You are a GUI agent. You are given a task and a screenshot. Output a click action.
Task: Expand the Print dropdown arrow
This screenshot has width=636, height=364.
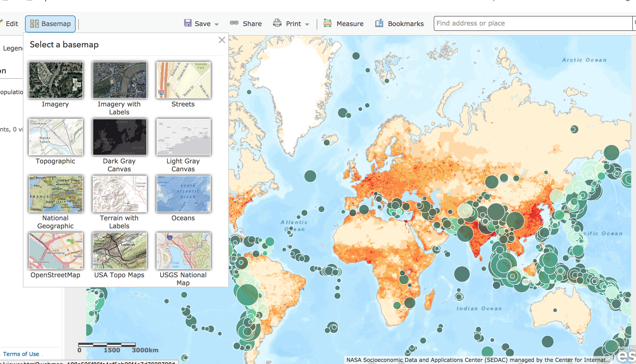tap(307, 24)
